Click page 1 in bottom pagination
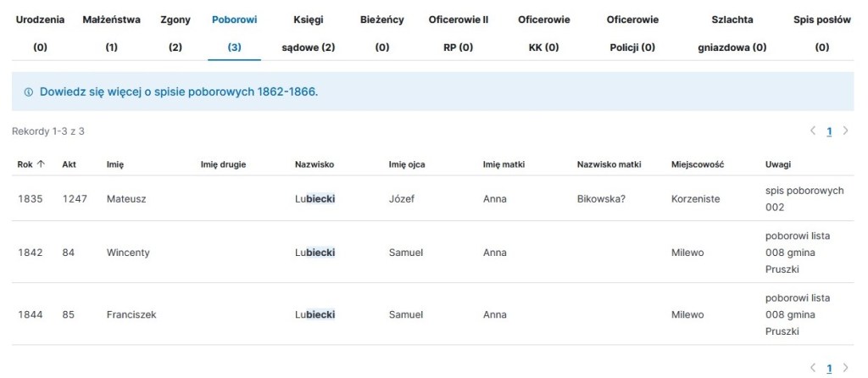 point(829,368)
